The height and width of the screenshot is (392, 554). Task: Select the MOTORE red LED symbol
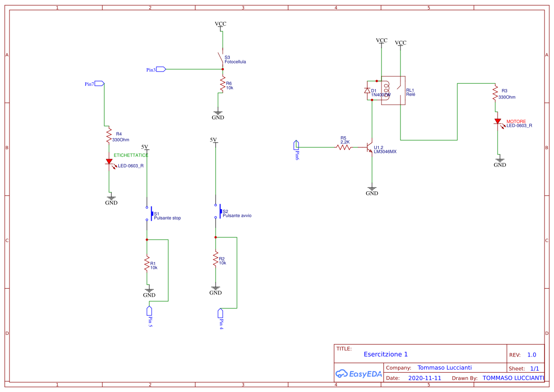(499, 122)
